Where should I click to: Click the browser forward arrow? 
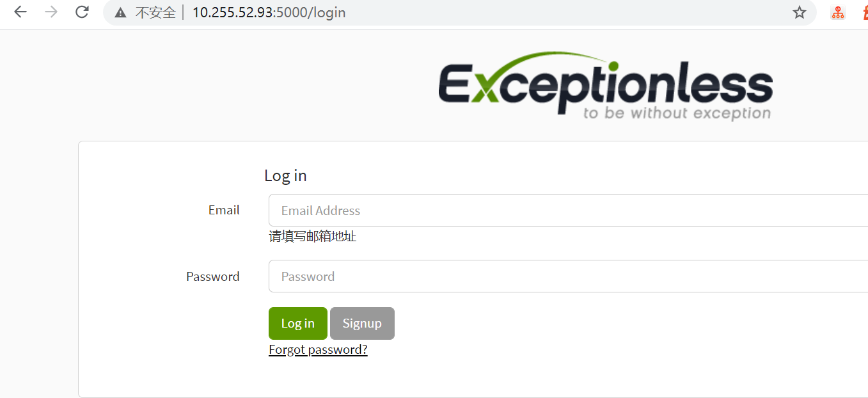(x=51, y=12)
